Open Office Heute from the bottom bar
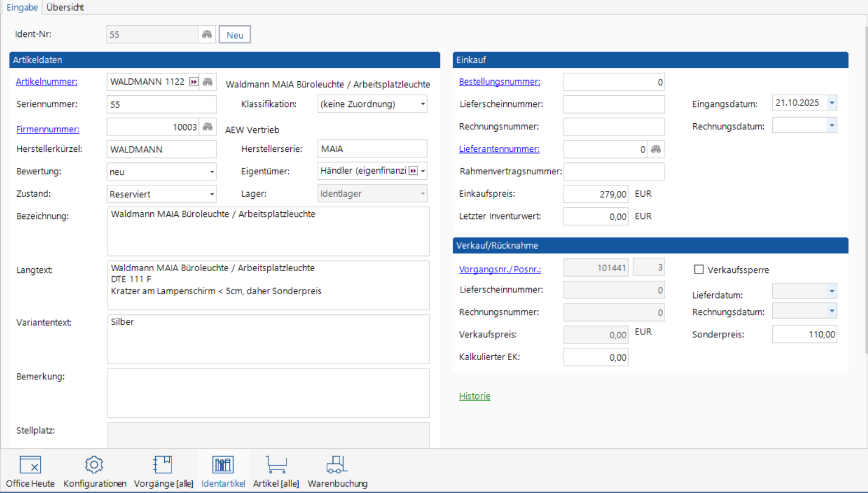 (x=30, y=472)
